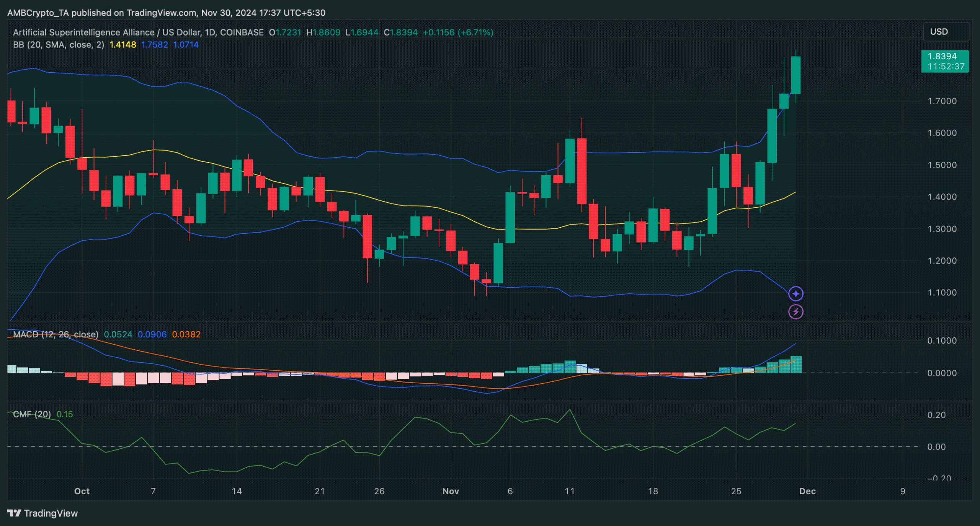The image size is (980, 526).
Task: Click the Oct label on the time axis
Action: click(x=82, y=491)
